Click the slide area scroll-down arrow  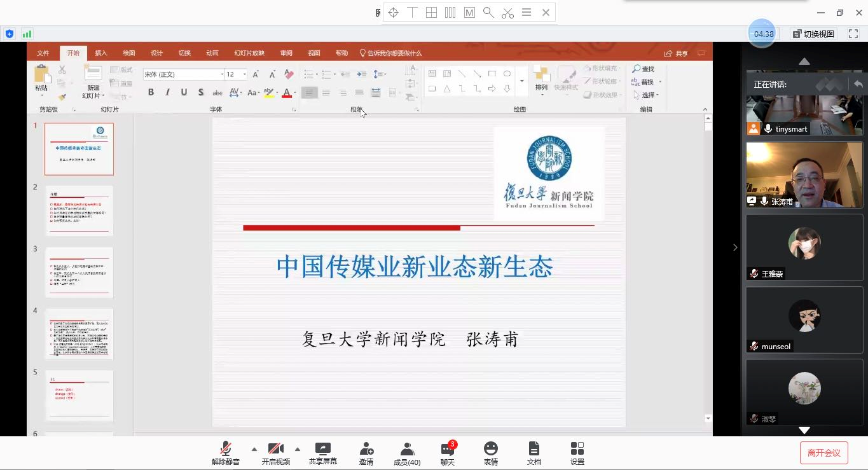(708, 418)
